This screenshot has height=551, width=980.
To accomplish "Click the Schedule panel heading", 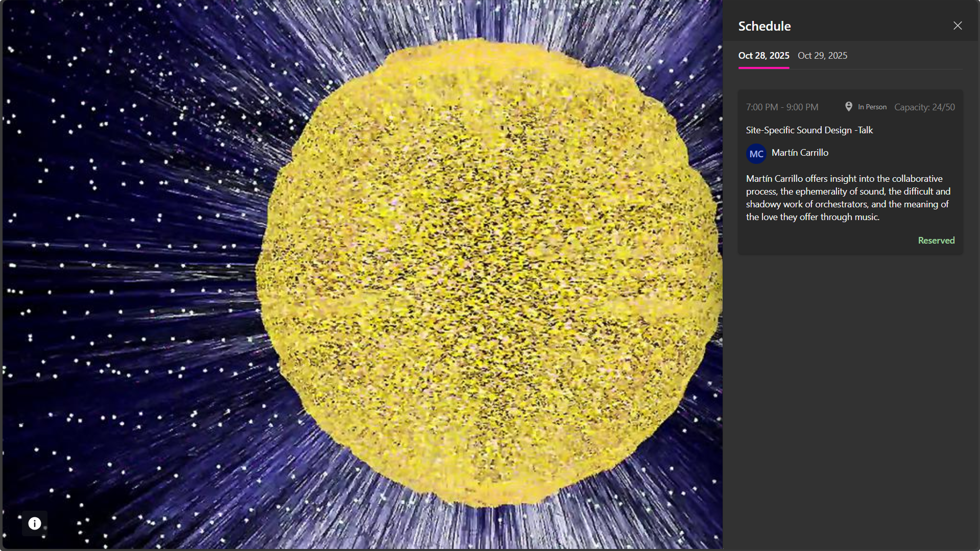I will [x=764, y=26].
